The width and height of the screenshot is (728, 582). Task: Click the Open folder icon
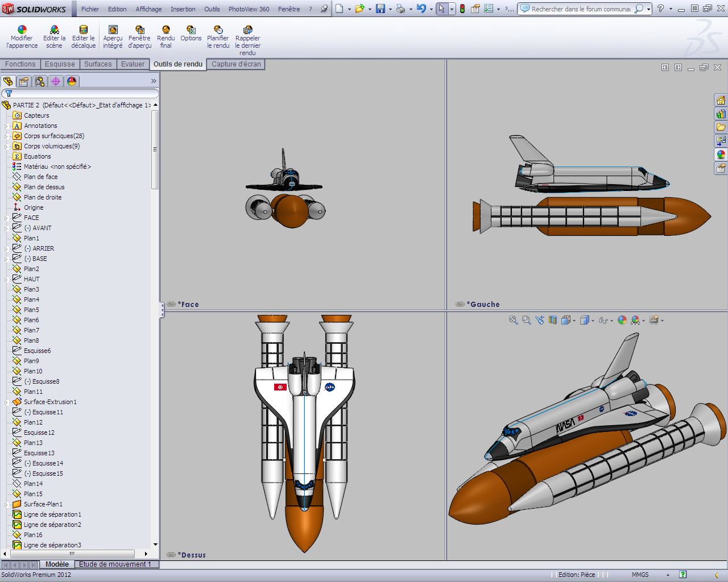[x=359, y=9]
